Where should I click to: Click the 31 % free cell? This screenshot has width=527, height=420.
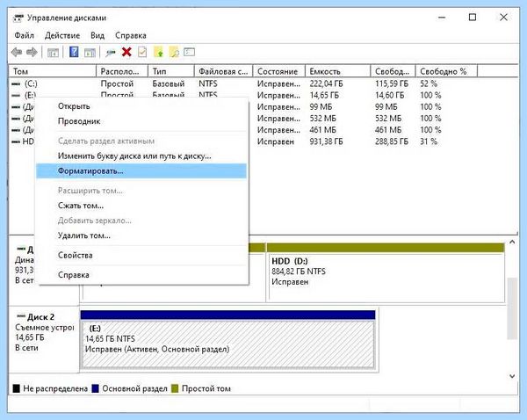(x=429, y=141)
